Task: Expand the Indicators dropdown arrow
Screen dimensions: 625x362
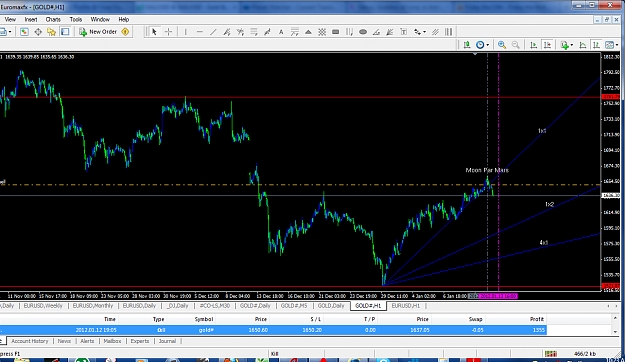Action: [x=572, y=45]
